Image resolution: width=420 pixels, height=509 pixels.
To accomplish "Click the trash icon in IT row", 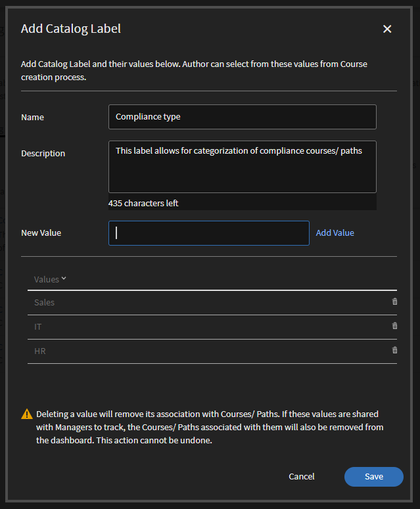I will click(x=394, y=326).
